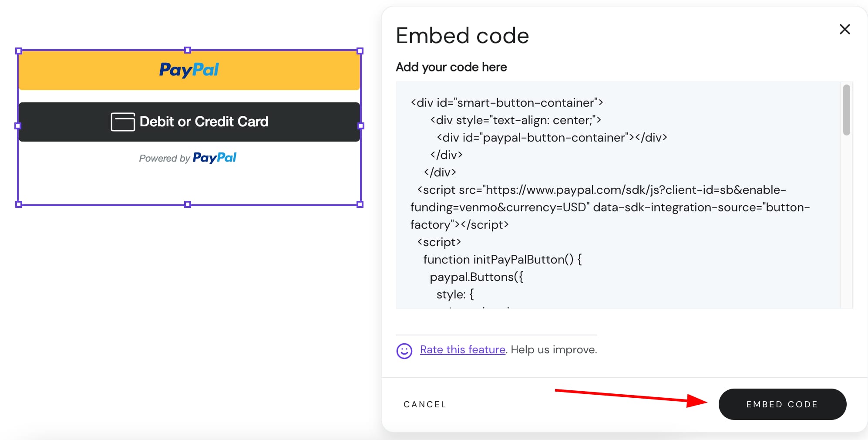The width and height of the screenshot is (868, 440).
Task: Click the Add your code here label
Action: coord(451,67)
